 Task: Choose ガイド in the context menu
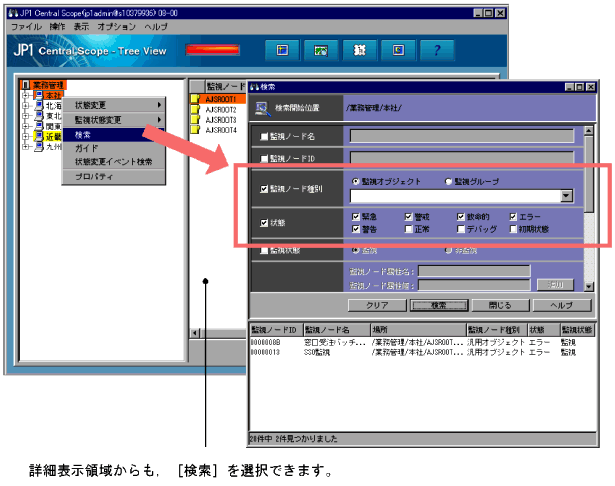coord(114,148)
